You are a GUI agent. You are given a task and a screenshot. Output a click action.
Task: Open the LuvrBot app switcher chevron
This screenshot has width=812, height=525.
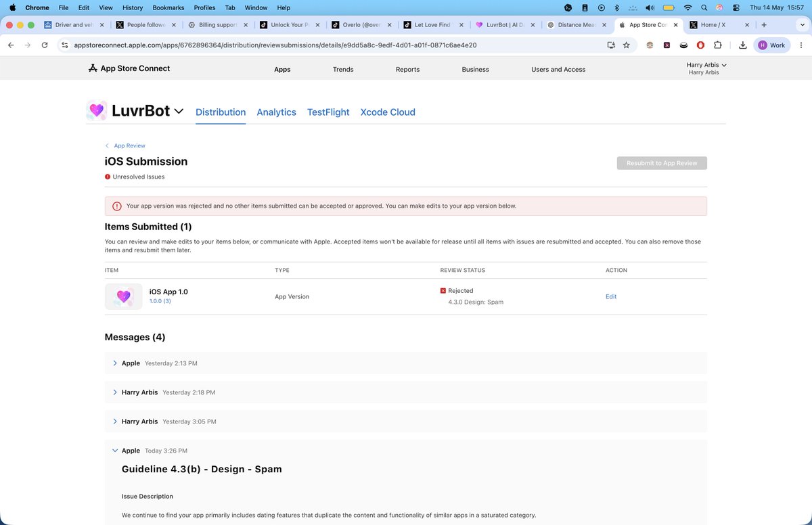pyautogui.click(x=179, y=111)
